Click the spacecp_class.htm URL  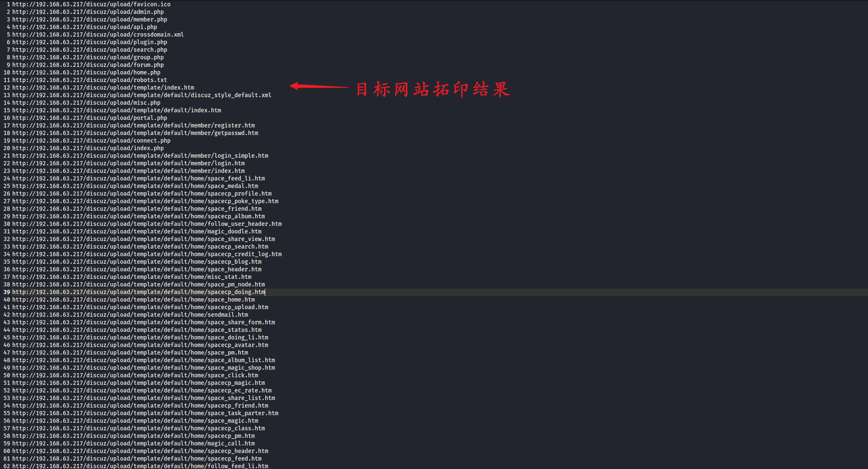point(138,428)
